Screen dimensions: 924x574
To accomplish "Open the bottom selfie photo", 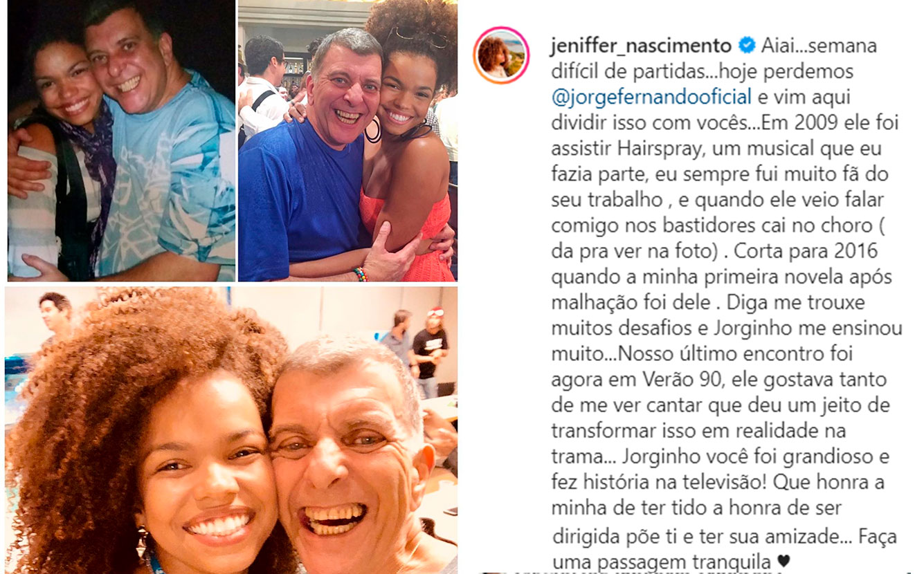I will 231,430.
